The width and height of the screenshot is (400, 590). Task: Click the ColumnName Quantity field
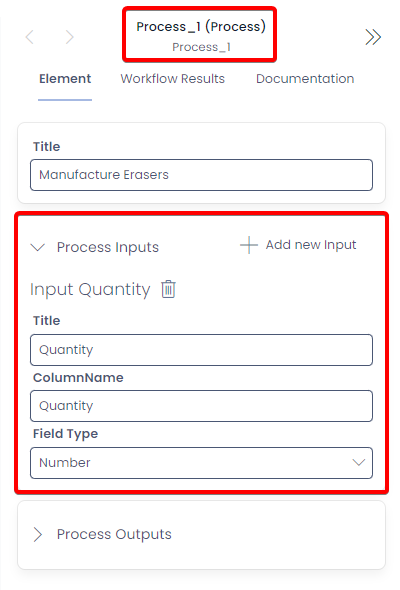pyautogui.click(x=201, y=406)
